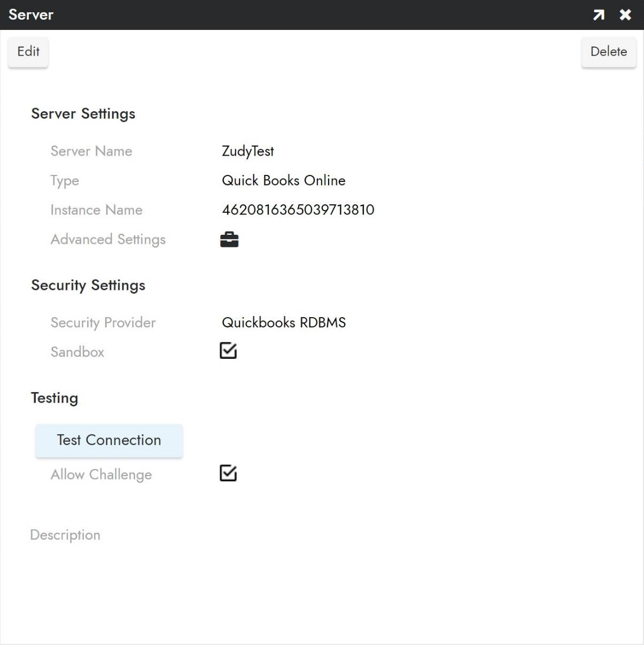The height and width of the screenshot is (645, 644).
Task: Run Test Connection for the server
Action: coord(108,440)
